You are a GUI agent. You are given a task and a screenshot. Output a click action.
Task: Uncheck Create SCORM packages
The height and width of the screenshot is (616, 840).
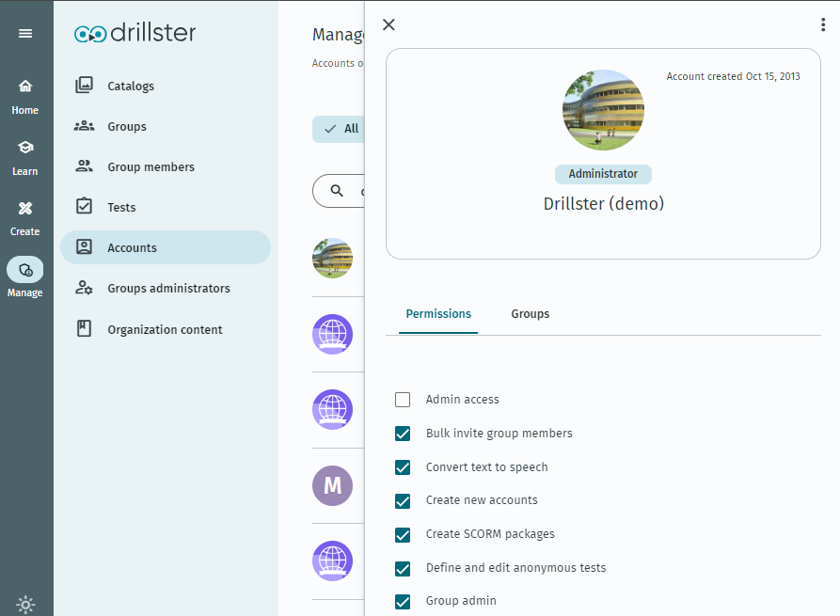tap(403, 535)
